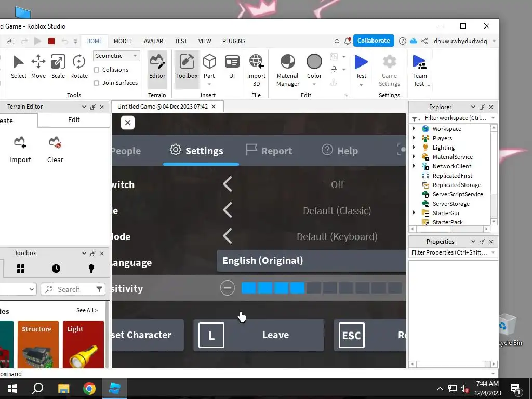Activate the Scale tool

pyautogui.click(x=58, y=67)
